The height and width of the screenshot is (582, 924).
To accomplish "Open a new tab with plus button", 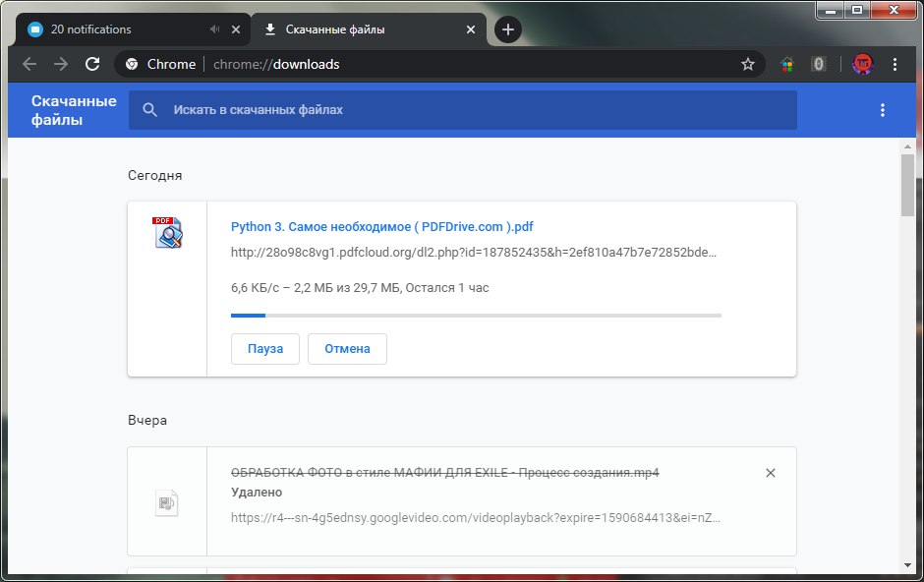I will click(508, 29).
